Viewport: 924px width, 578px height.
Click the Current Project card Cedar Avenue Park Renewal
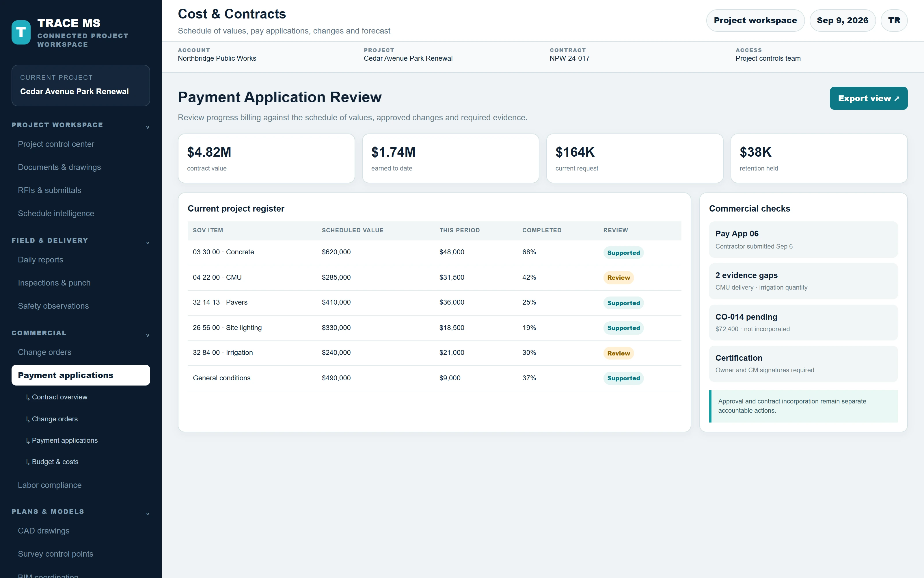tap(81, 85)
